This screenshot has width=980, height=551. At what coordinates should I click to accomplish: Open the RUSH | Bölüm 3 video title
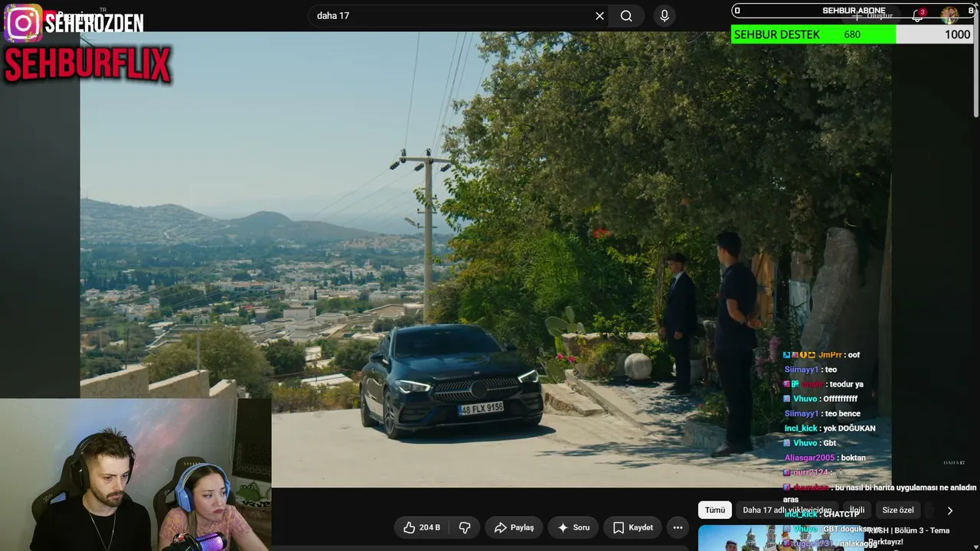coord(909,536)
